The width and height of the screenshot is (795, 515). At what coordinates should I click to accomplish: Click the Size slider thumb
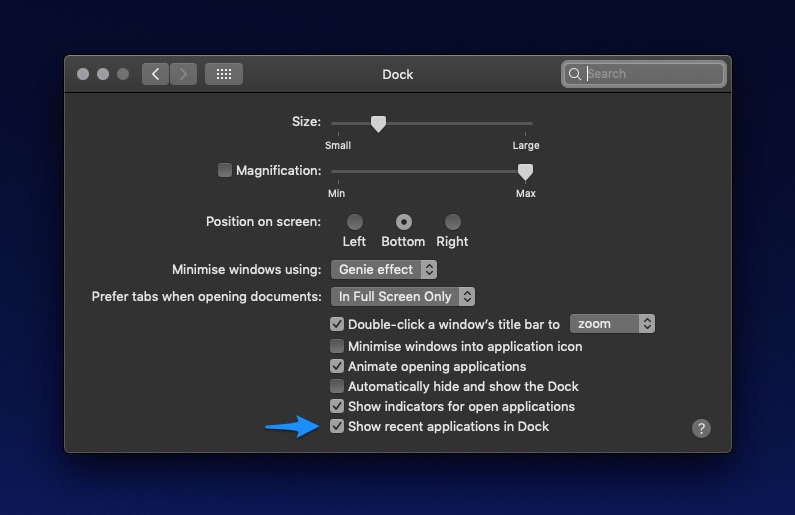[x=378, y=124]
